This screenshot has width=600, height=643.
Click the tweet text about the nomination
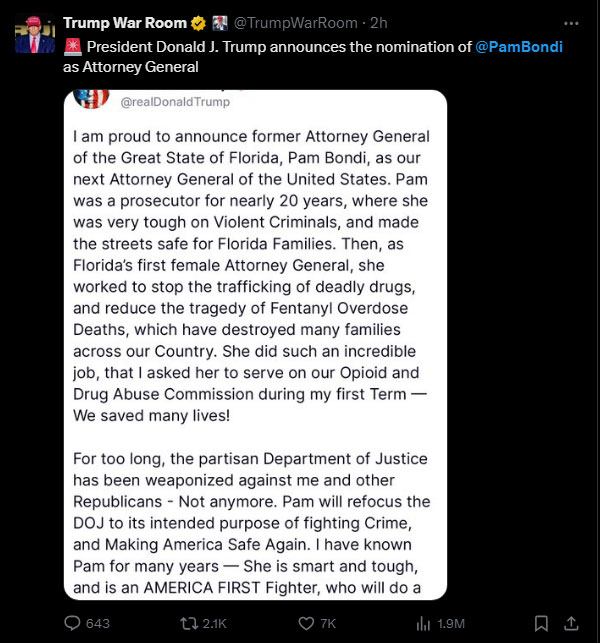(270, 47)
